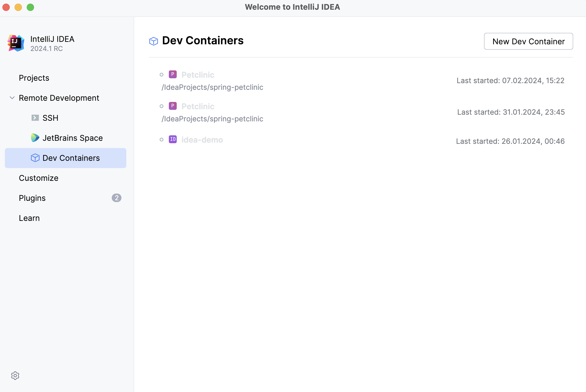Click the JetBrains Space icon

(x=35, y=138)
